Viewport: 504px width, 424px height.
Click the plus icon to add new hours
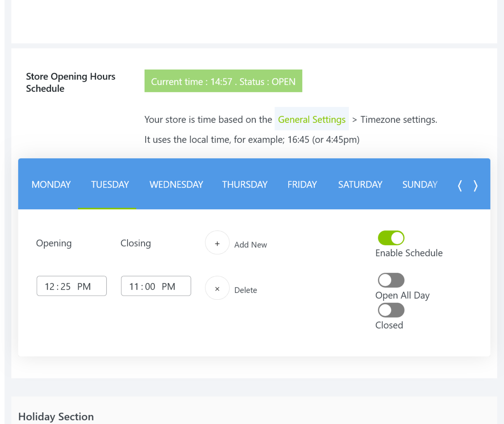(x=217, y=243)
